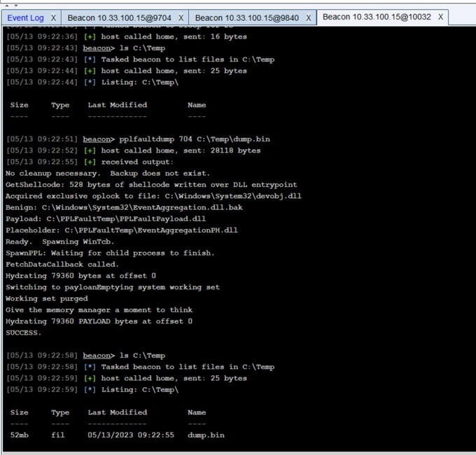Click the 'sent: 16 bytes' log line
476x455 pixels.
click(x=127, y=36)
